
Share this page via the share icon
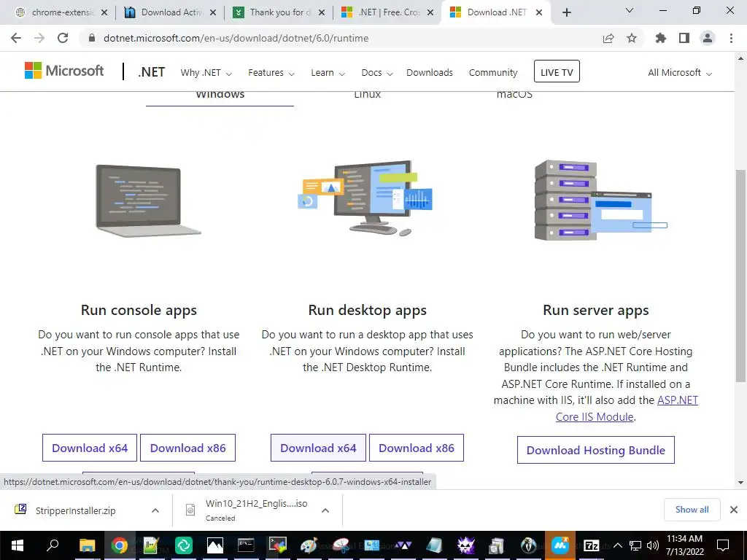pos(608,38)
